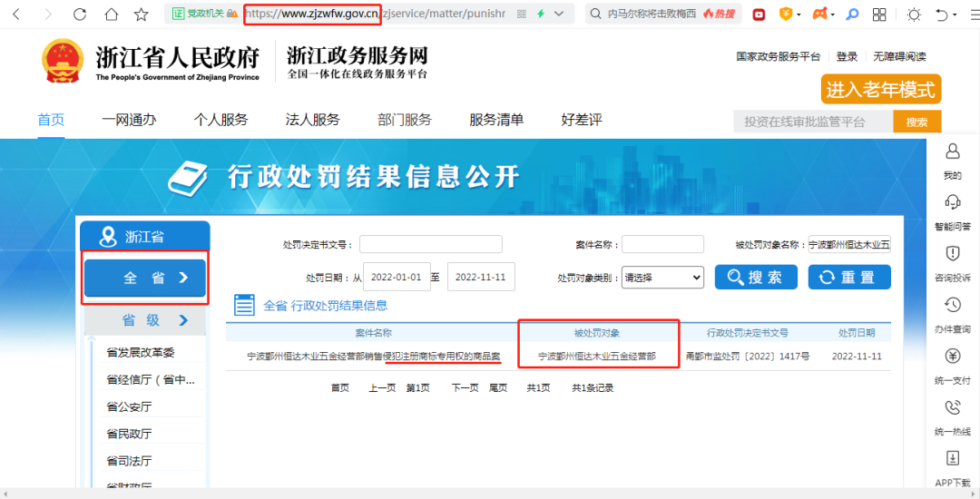The width and height of the screenshot is (980, 499).
Task: Go to the 个人服务 tab
Action: click(x=220, y=120)
